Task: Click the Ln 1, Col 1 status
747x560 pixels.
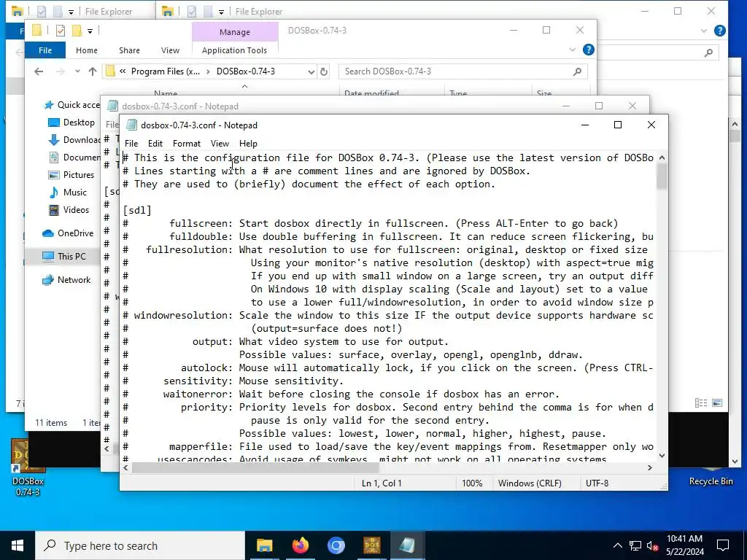Action: (x=381, y=483)
